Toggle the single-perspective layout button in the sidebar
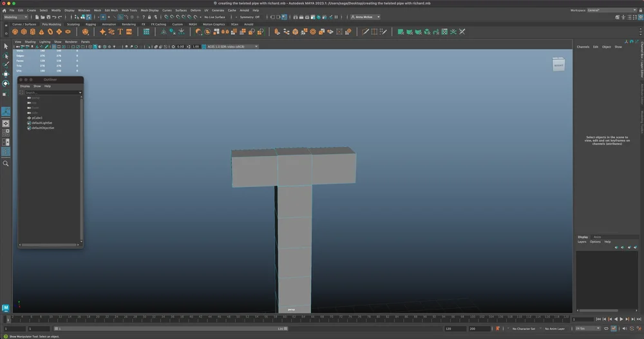Image resolution: width=644 pixels, height=339 pixels. pyautogui.click(x=6, y=123)
